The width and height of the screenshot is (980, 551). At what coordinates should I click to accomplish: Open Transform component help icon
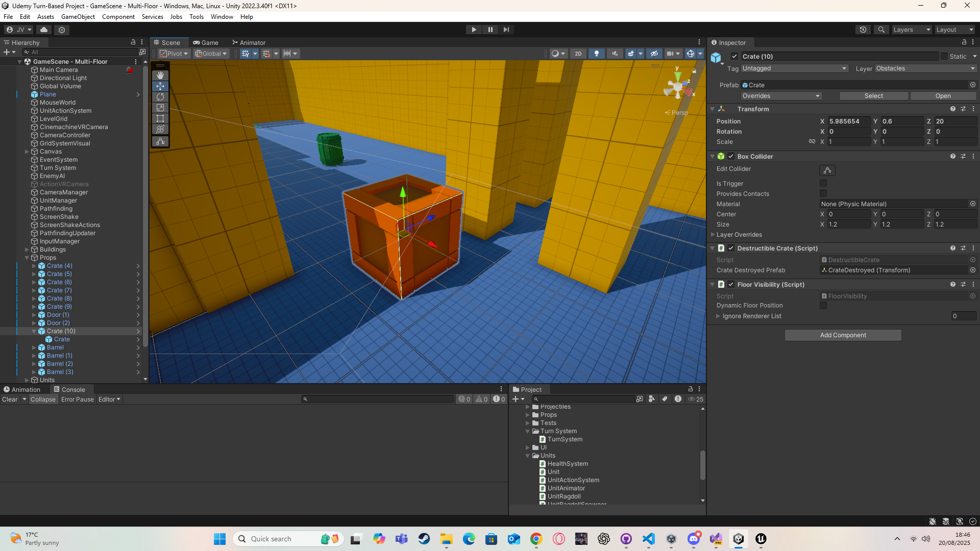tap(952, 109)
